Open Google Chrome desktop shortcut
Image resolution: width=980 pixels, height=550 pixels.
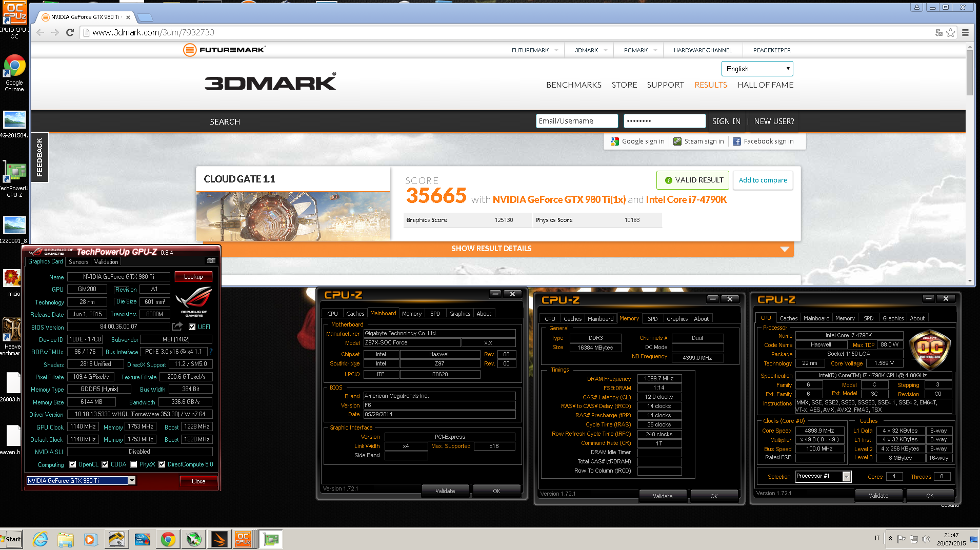coord(14,73)
